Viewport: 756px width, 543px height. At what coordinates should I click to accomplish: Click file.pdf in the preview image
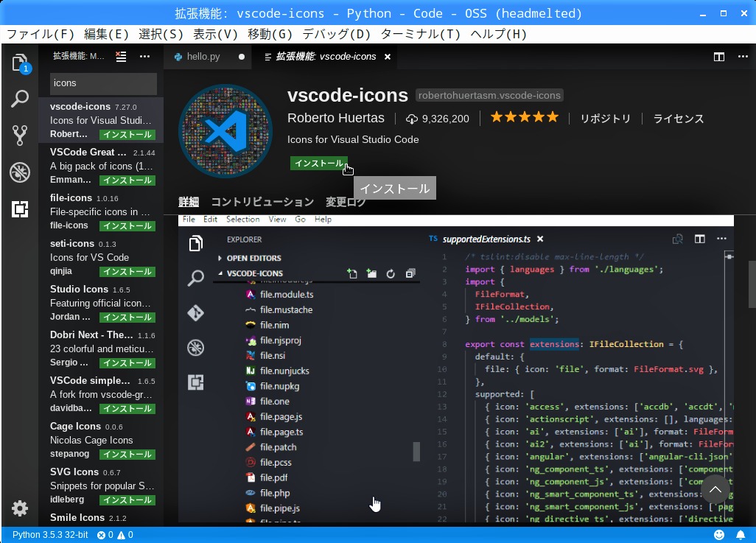click(x=273, y=477)
